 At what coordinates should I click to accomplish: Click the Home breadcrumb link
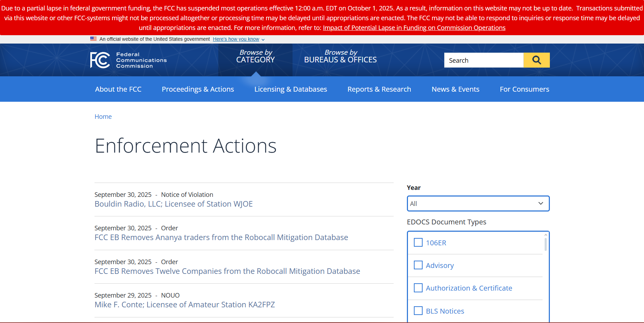[103, 117]
